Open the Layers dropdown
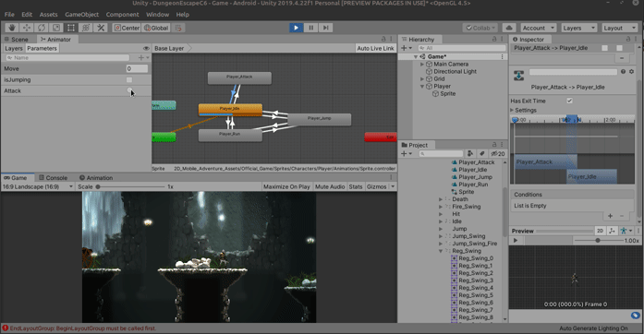Screen dimensions: 644x334 (578, 28)
